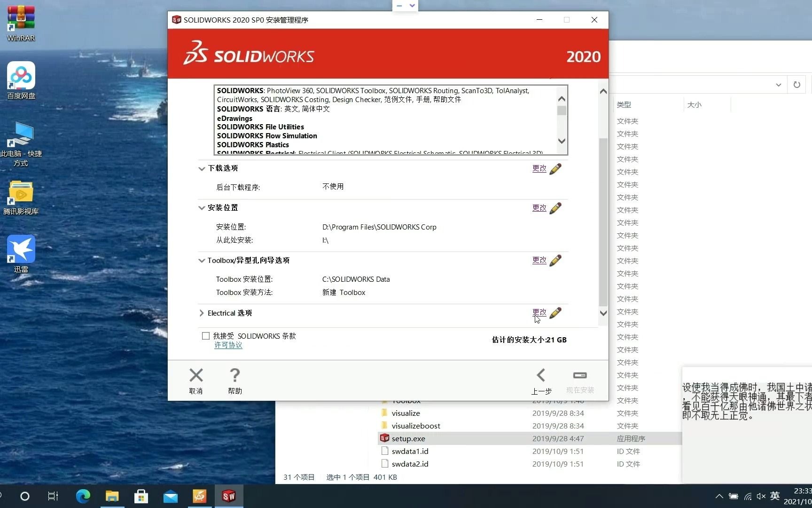Show hidden tray icons chevron
The height and width of the screenshot is (508, 812).
(719, 496)
